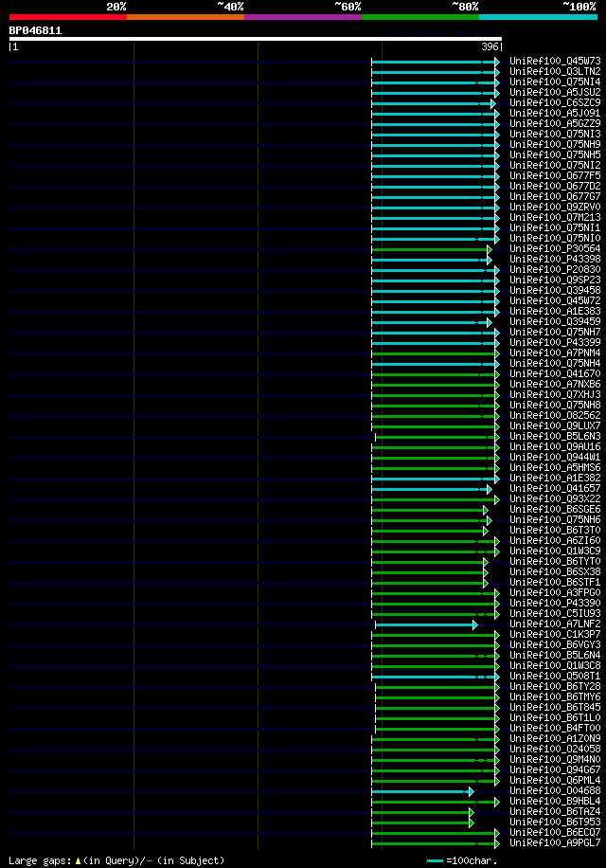Image resolution: width=606 pixels, height=868 pixels.
Task: Click the cyan alignment bar for UniRef100_Q39458
Action: click(434, 291)
